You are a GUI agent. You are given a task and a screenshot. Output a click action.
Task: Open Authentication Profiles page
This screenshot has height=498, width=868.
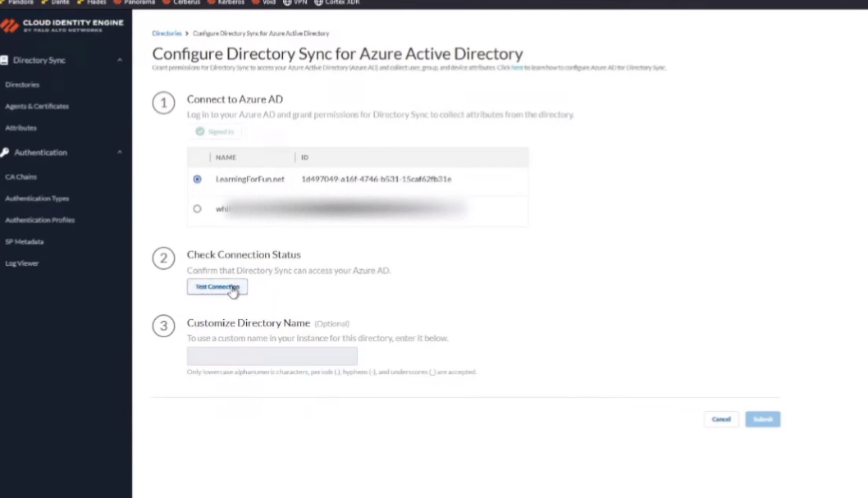click(x=40, y=220)
